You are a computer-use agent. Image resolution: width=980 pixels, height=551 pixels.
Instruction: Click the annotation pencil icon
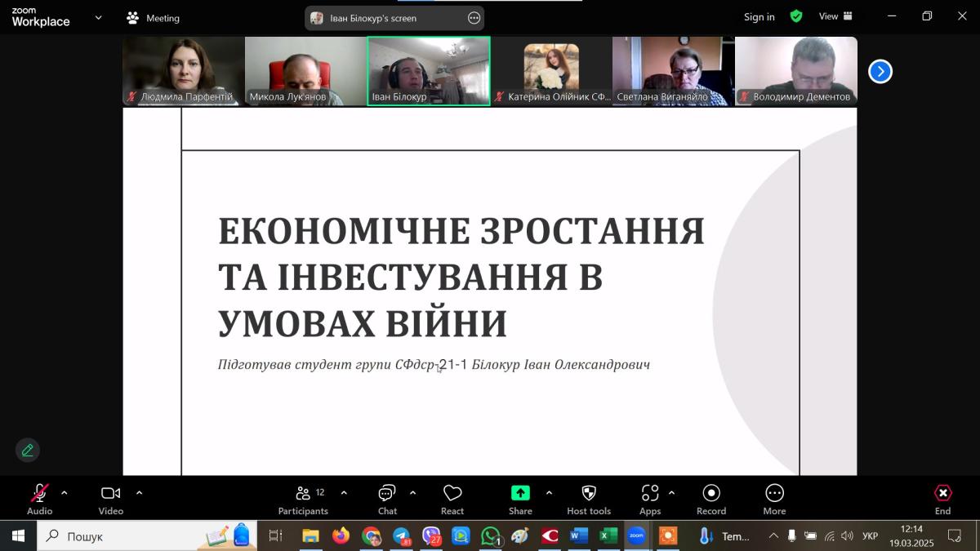click(x=28, y=450)
